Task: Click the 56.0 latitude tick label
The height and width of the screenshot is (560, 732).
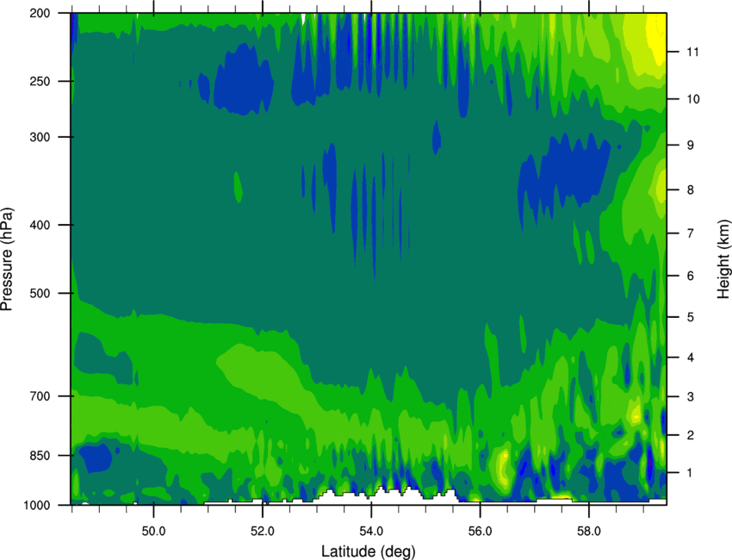Action: click(x=481, y=531)
